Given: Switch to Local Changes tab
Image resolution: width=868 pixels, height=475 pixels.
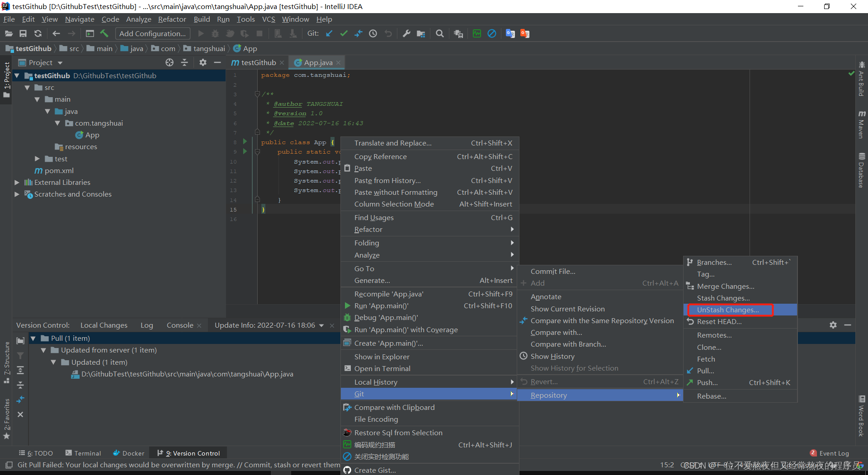Looking at the screenshot, I should 104,325.
